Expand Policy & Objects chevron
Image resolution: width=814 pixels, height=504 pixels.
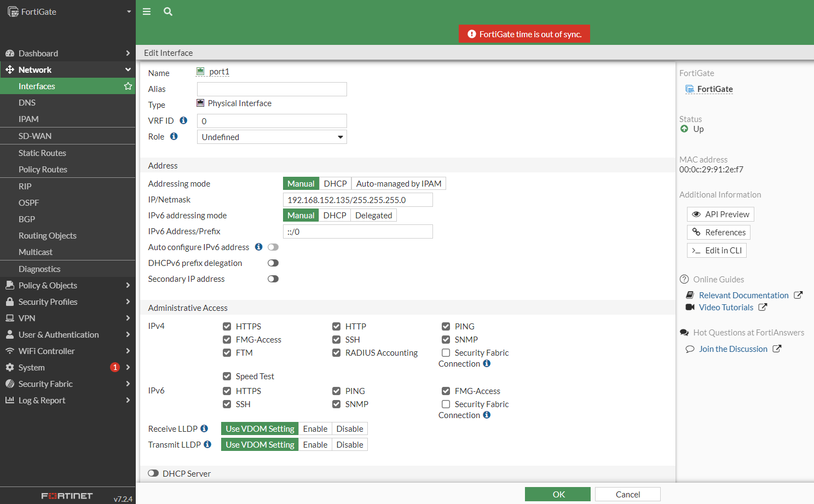[x=128, y=285]
